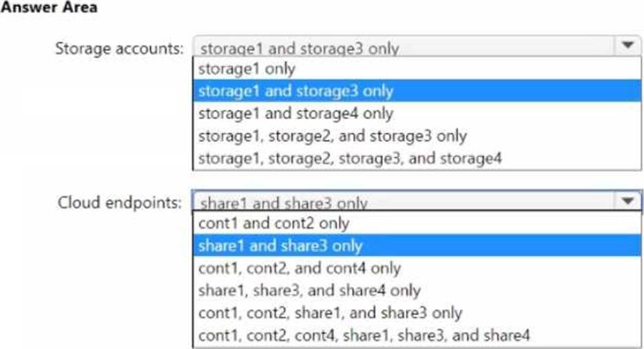
Task: Select the option listing cont4 and share4 together
Action: [364, 335]
